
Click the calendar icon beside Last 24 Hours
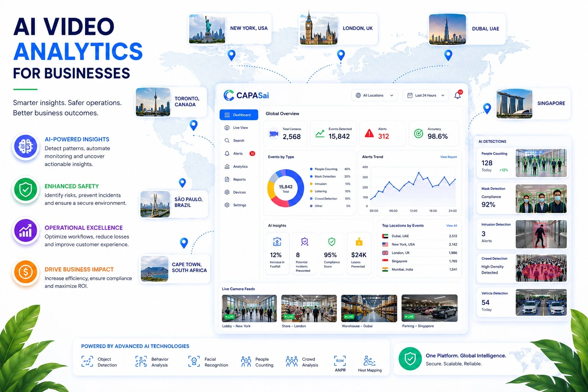pos(410,95)
